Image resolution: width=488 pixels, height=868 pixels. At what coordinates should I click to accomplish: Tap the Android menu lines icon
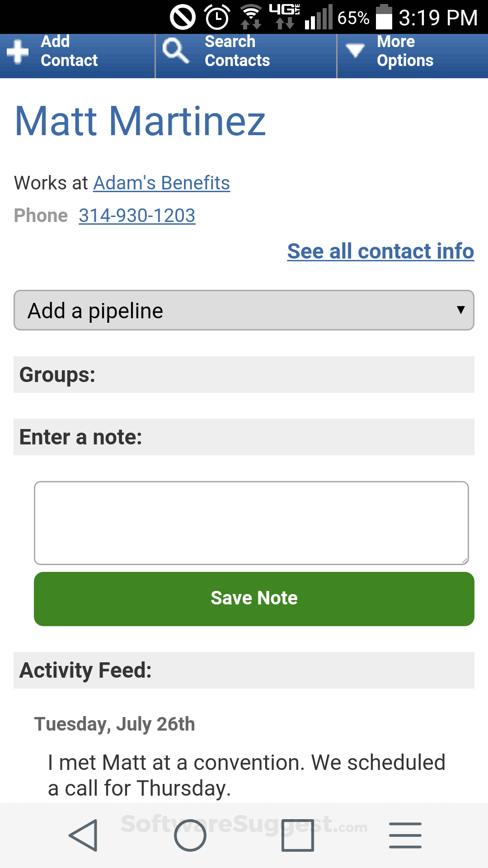tap(405, 835)
